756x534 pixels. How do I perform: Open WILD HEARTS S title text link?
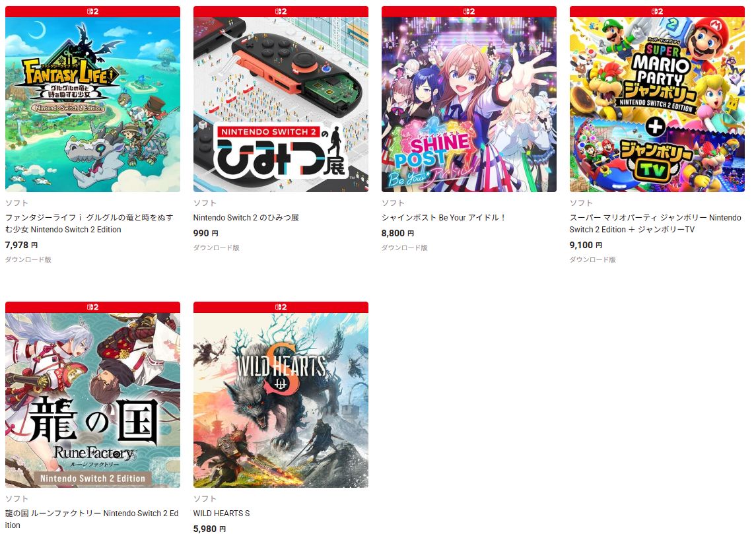(221, 514)
